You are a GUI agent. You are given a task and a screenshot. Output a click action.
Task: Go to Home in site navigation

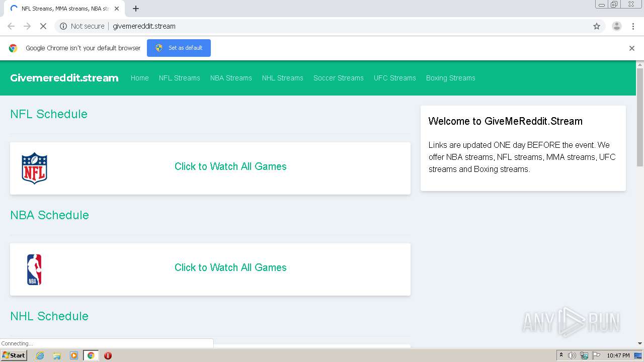[140, 78]
